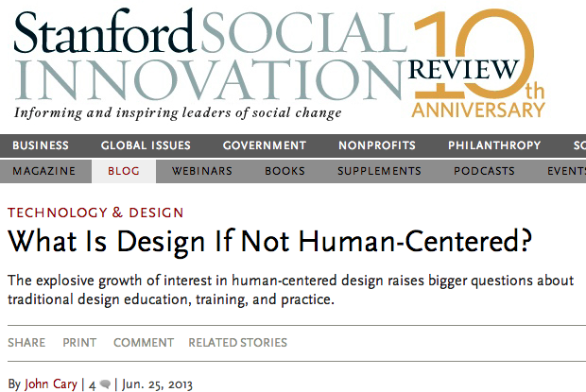Open the Books tab
This screenshot has width=586, height=392.
[x=284, y=171]
